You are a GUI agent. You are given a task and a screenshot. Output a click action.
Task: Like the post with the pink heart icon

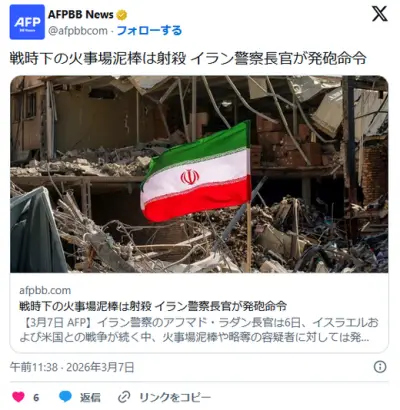coord(18,397)
